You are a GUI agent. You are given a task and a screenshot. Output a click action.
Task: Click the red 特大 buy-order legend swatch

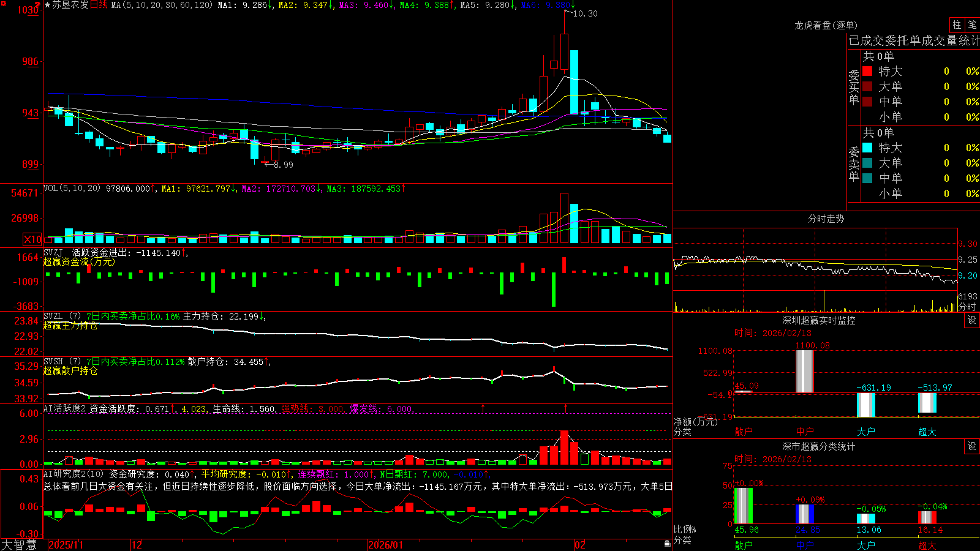[x=867, y=71]
